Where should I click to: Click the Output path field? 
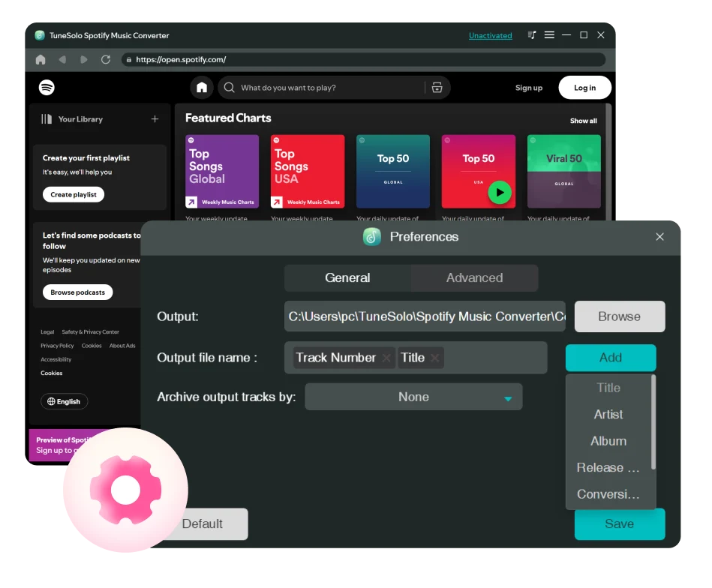click(x=425, y=316)
